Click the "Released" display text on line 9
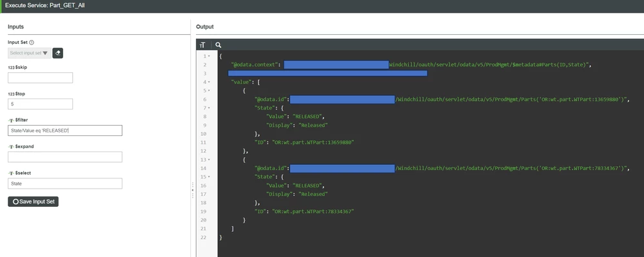The image size is (644, 257). (x=313, y=125)
